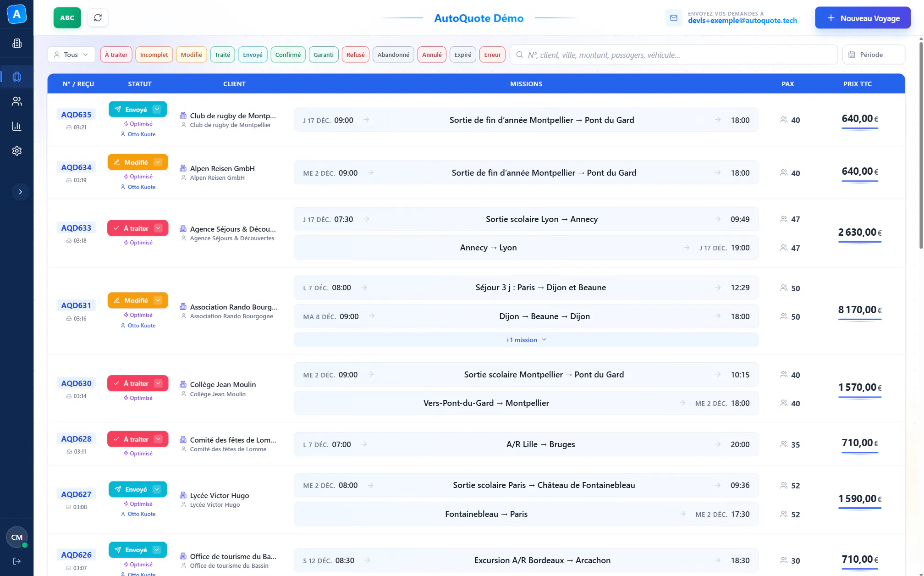This screenshot has height=576, width=924.
Task: Click the quote search input field
Action: [x=674, y=55]
